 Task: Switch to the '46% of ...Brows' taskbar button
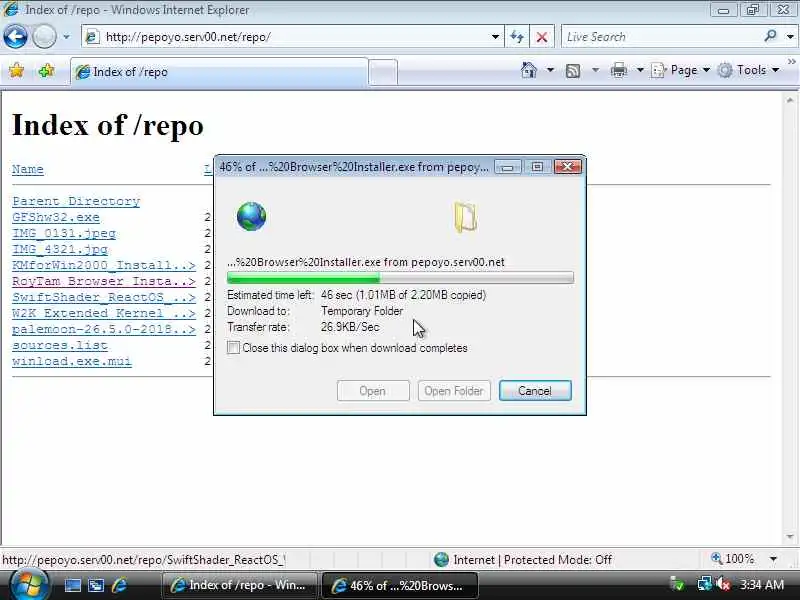[x=400, y=586]
